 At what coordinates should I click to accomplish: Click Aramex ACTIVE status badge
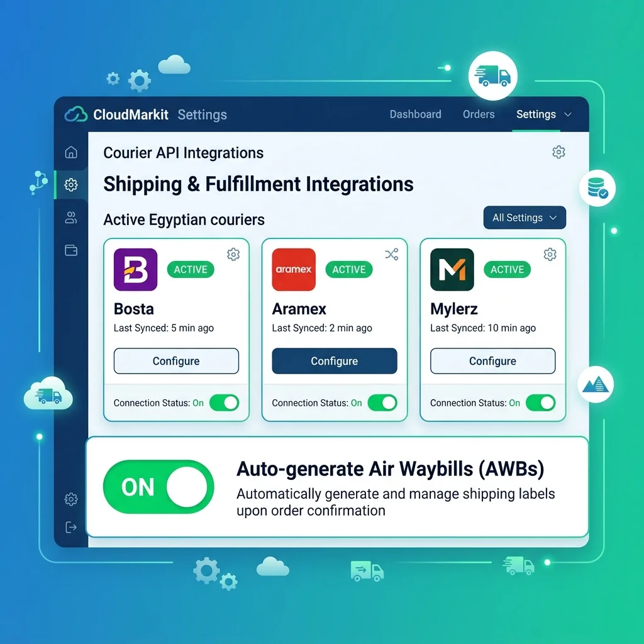349,269
